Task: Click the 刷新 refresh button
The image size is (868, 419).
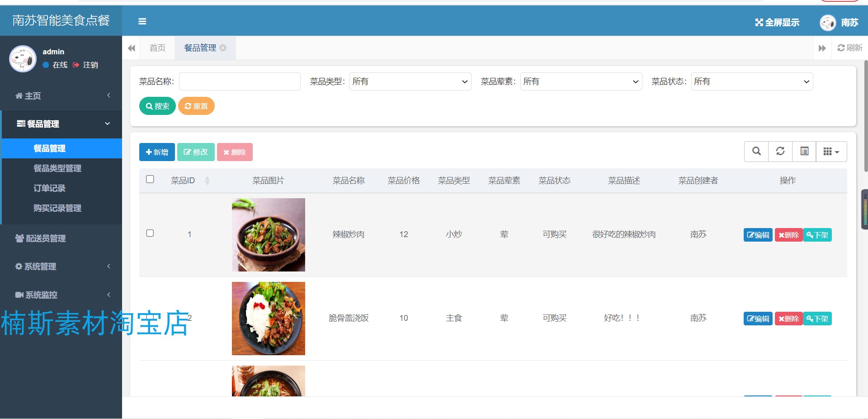Action: pyautogui.click(x=850, y=48)
